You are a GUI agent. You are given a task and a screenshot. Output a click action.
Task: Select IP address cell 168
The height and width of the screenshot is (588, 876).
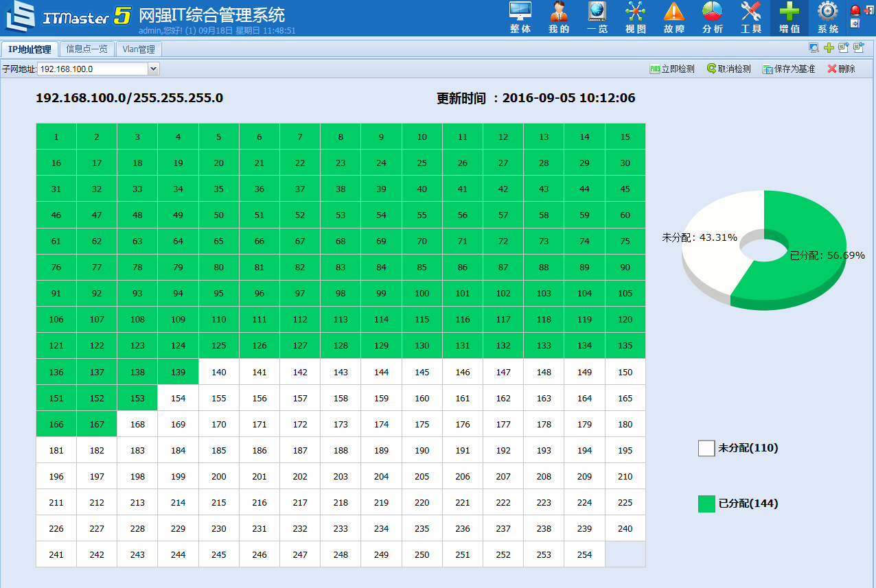click(137, 424)
